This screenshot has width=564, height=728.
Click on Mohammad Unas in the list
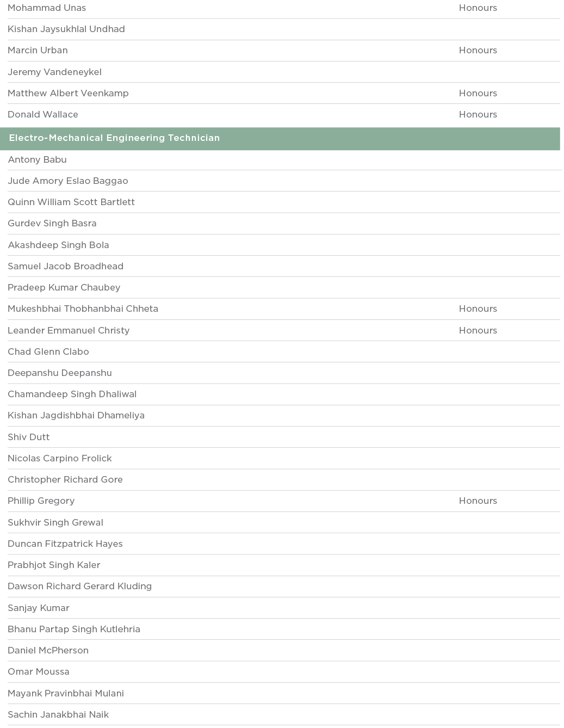47,8
